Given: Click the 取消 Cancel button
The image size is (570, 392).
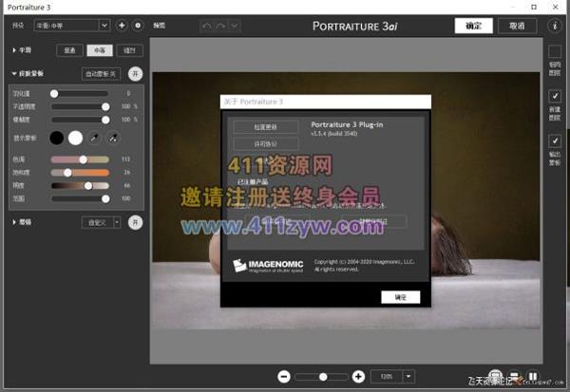Looking at the screenshot, I should [x=517, y=26].
